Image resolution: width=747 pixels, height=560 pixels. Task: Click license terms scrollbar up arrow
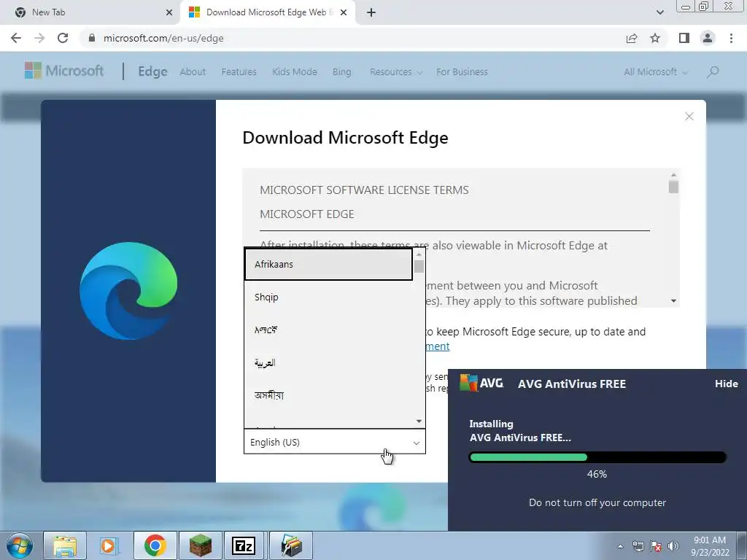pyautogui.click(x=673, y=175)
